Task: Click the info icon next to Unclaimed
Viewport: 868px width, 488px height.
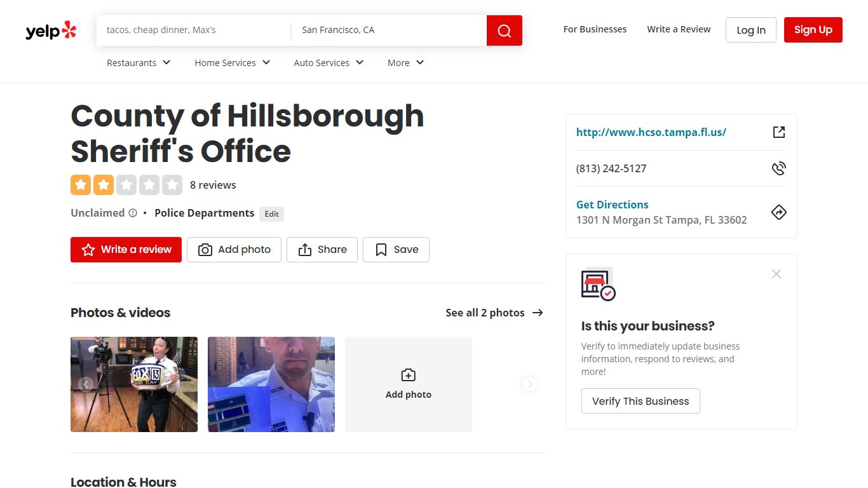Action: tap(133, 213)
